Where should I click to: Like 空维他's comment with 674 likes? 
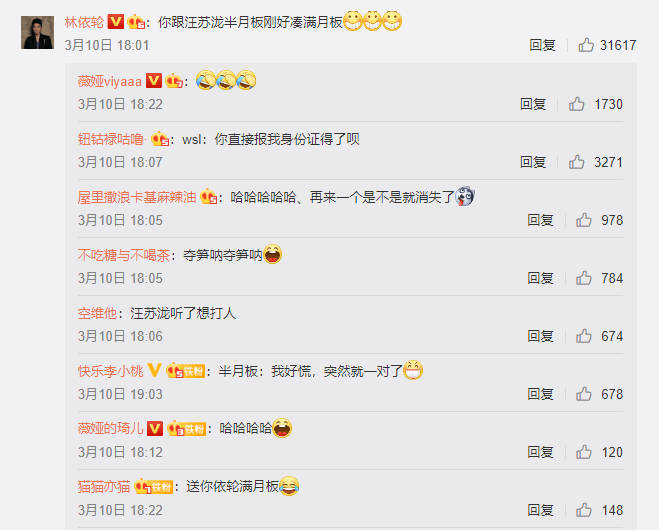584,336
